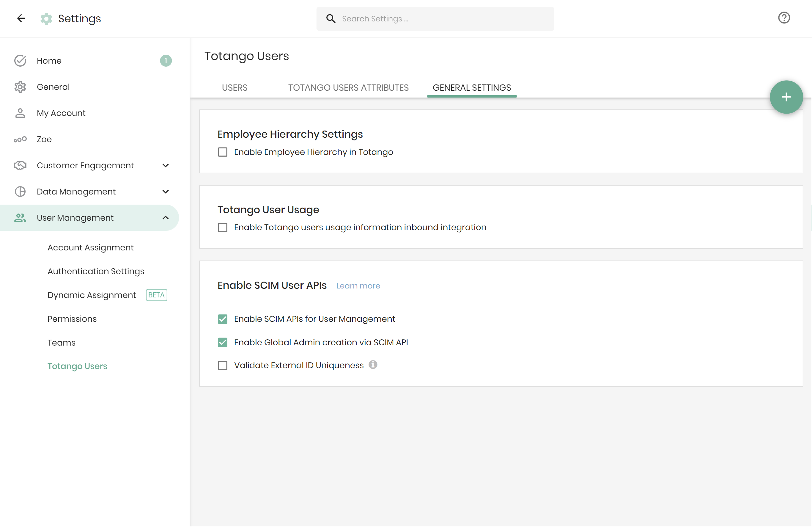Select Totango Users in sidebar

78,366
